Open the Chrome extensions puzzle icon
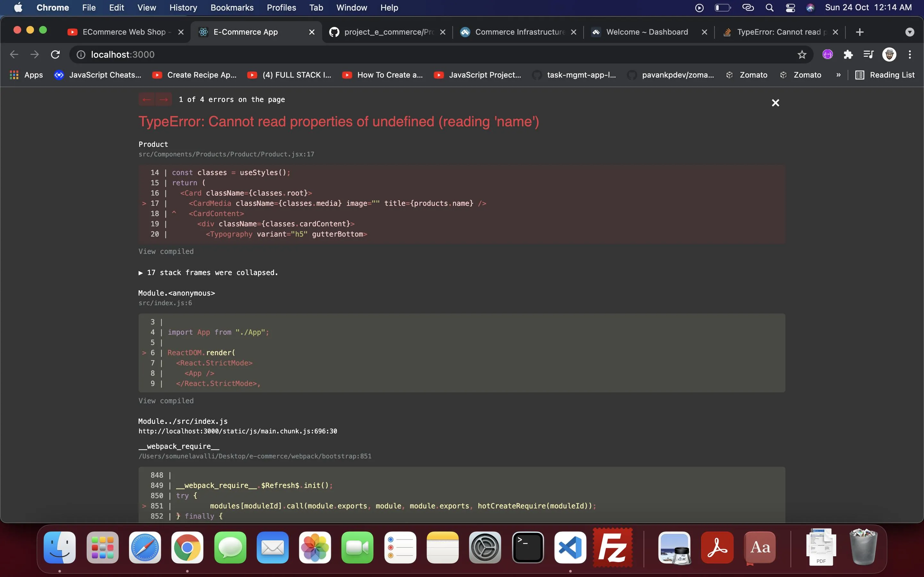The width and height of the screenshot is (924, 577). (848, 54)
